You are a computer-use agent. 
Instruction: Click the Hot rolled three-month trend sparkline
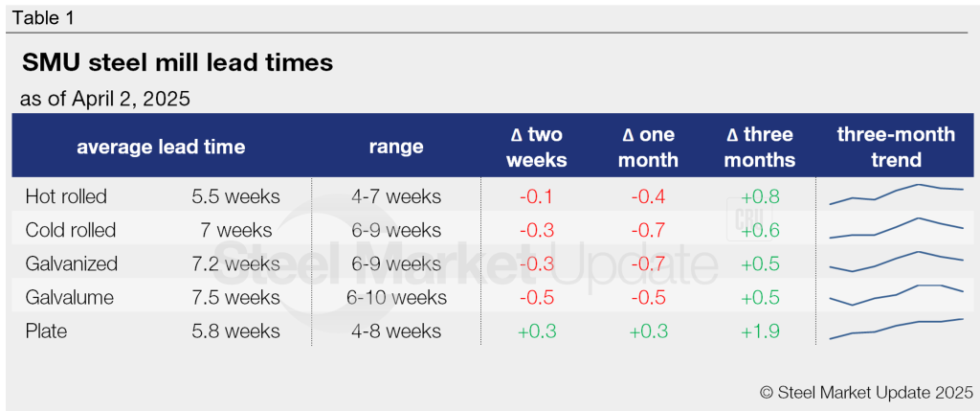[x=896, y=194]
